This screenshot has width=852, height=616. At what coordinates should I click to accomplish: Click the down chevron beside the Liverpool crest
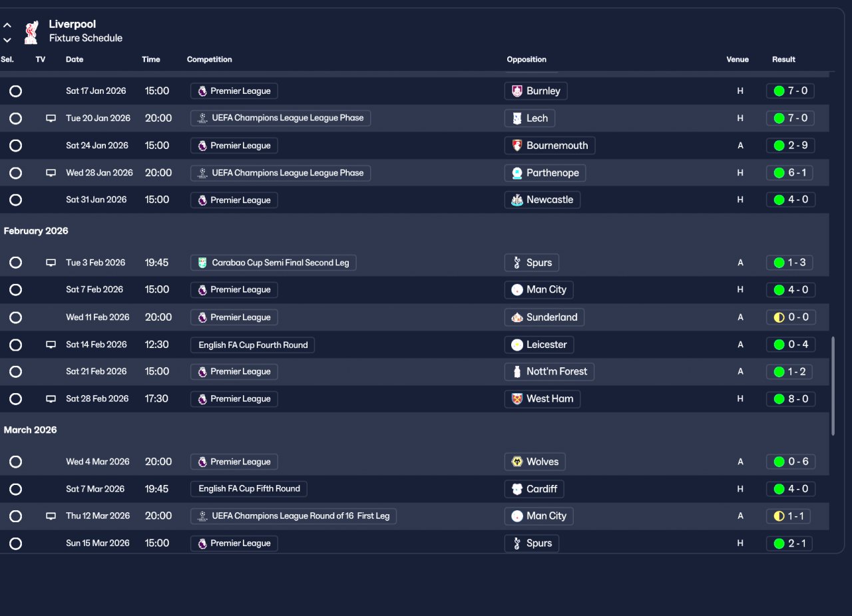7,40
